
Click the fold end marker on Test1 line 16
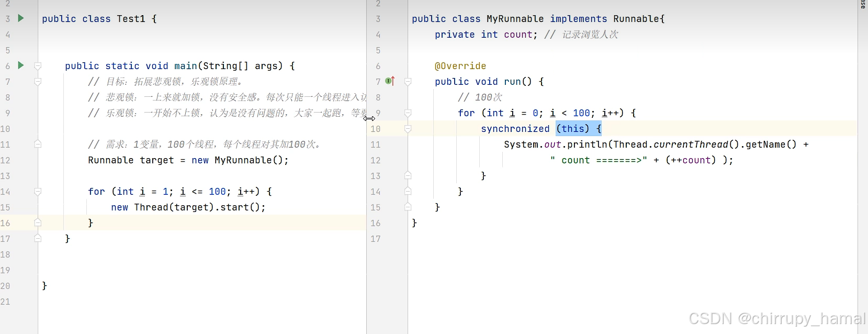(38, 222)
